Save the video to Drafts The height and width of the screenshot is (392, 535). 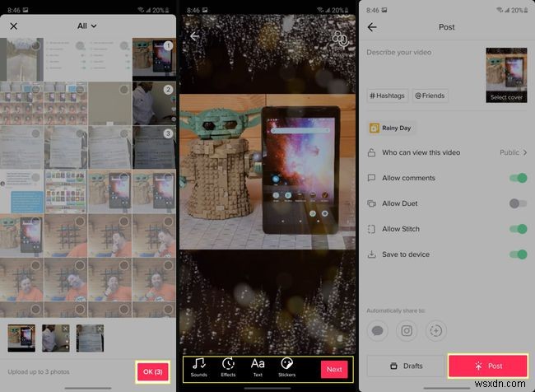click(x=405, y=366)
